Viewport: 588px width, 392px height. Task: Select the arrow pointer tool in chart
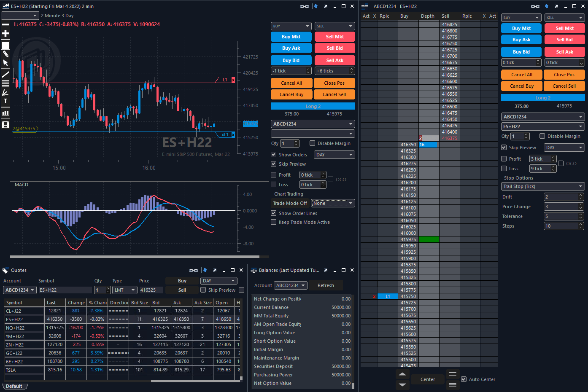[5, 63]
